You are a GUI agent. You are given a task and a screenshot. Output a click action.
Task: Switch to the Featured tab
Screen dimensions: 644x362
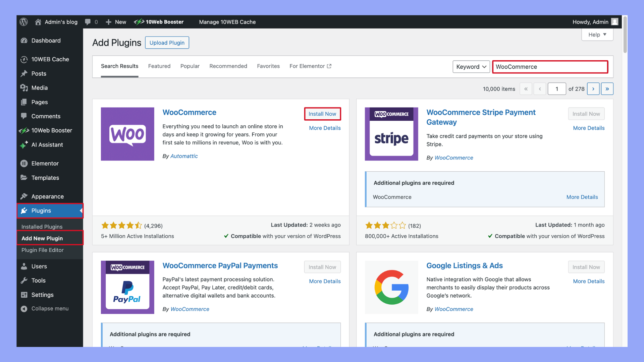[x=159, y=66]
